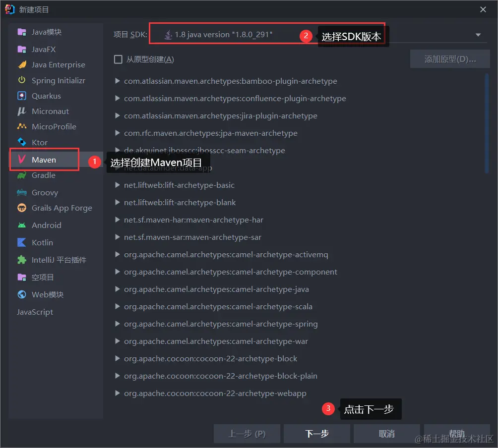Image resolution: width=498 pixels, height=448 pixels.
Task: Click the 帮助 button
Action: pyautogui.click(x=457, y=434)
